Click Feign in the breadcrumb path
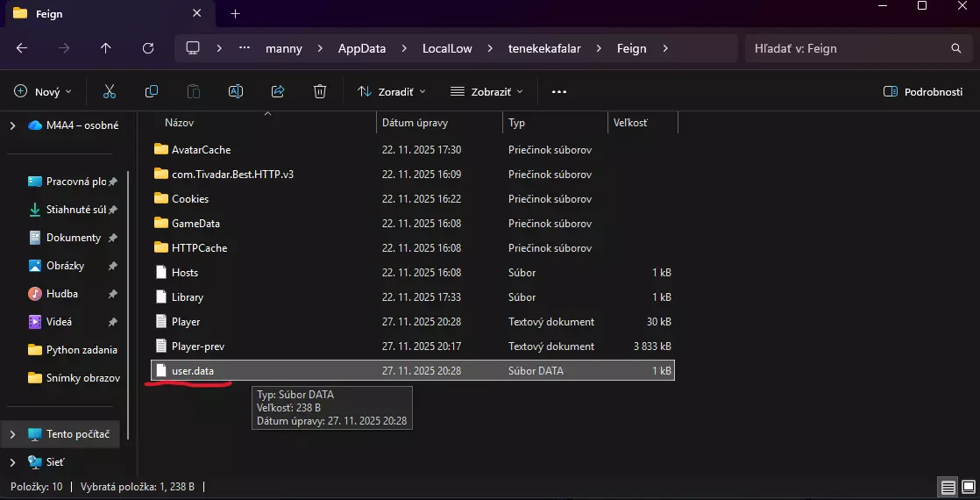This screenshot has height=500, width=980. pyautogui.click(x=632, y=48)
